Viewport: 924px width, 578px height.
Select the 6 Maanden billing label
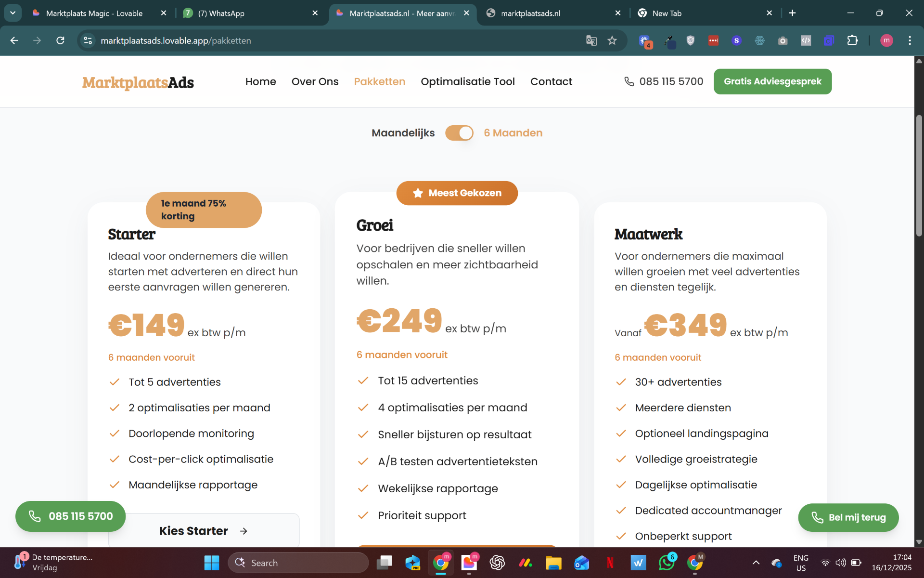coord(513,133)
